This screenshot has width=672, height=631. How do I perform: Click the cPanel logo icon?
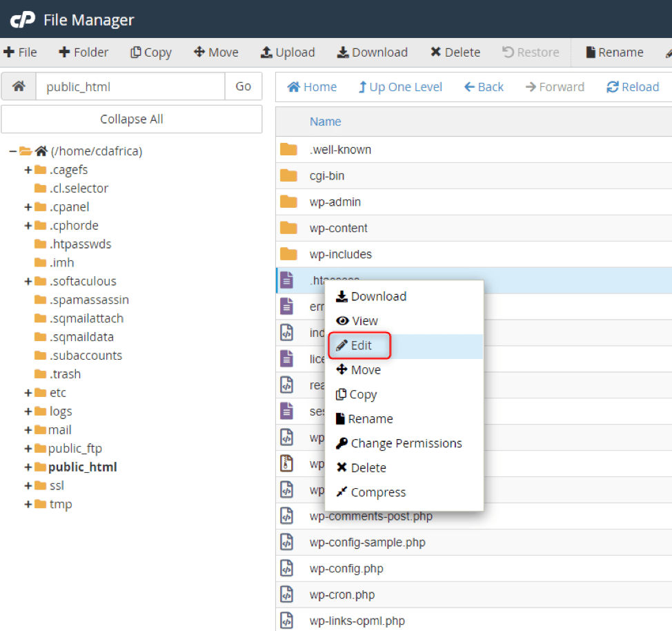point(23,20)
